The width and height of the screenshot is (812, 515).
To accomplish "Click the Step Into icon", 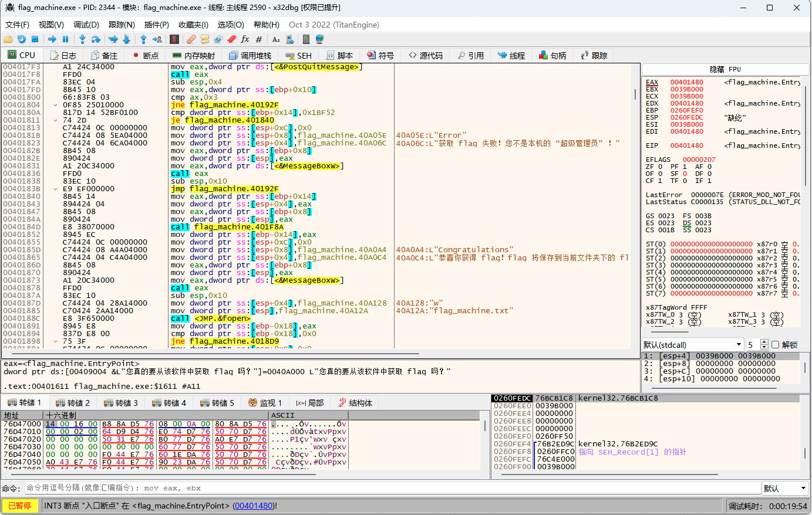I will tap(82, 39).
